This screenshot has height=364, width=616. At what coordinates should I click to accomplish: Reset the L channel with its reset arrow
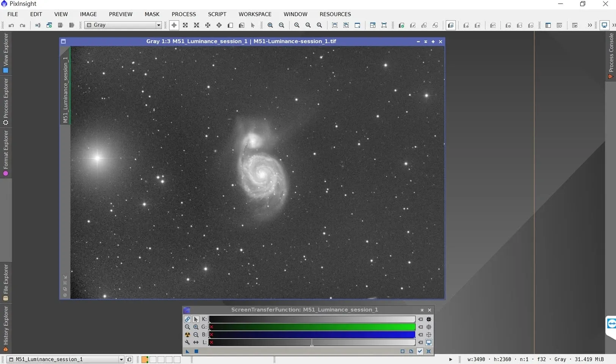(421, 342)
